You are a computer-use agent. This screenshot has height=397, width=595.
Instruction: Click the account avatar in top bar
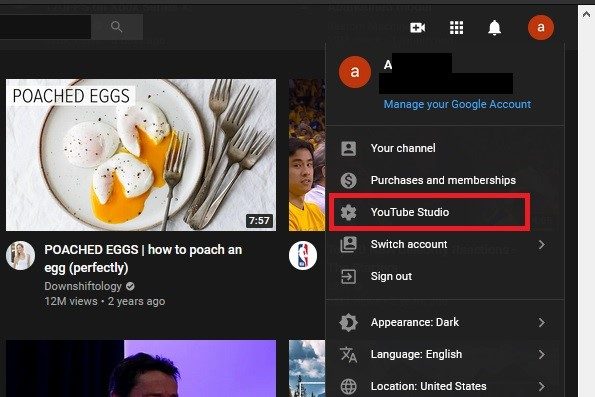(541, 27)
